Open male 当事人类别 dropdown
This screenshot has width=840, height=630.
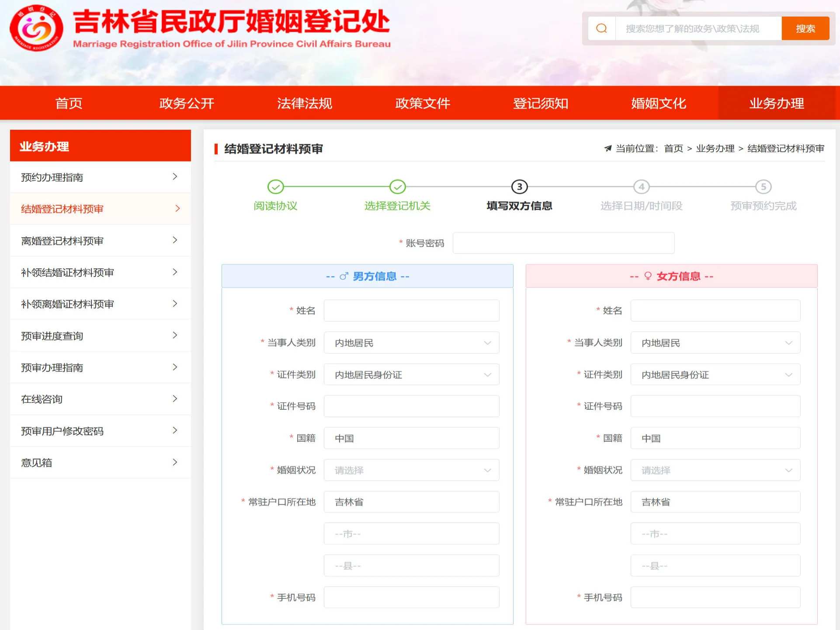tap(411, 343)
